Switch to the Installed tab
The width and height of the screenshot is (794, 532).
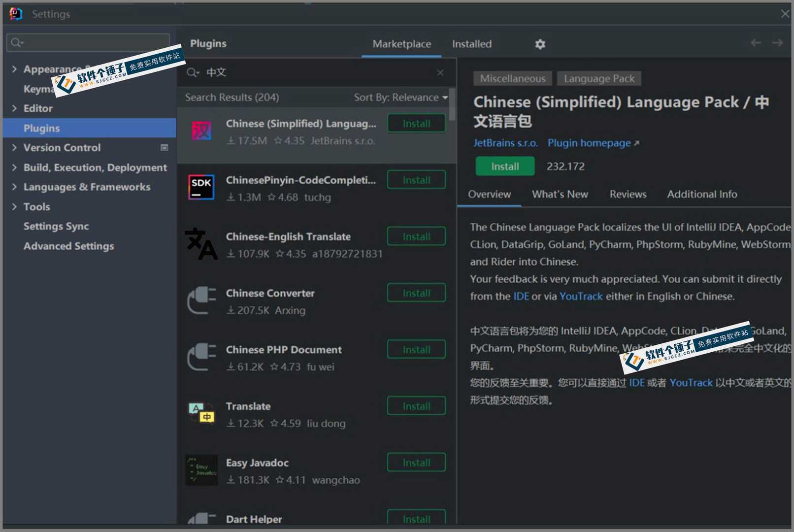pos(472,44)
